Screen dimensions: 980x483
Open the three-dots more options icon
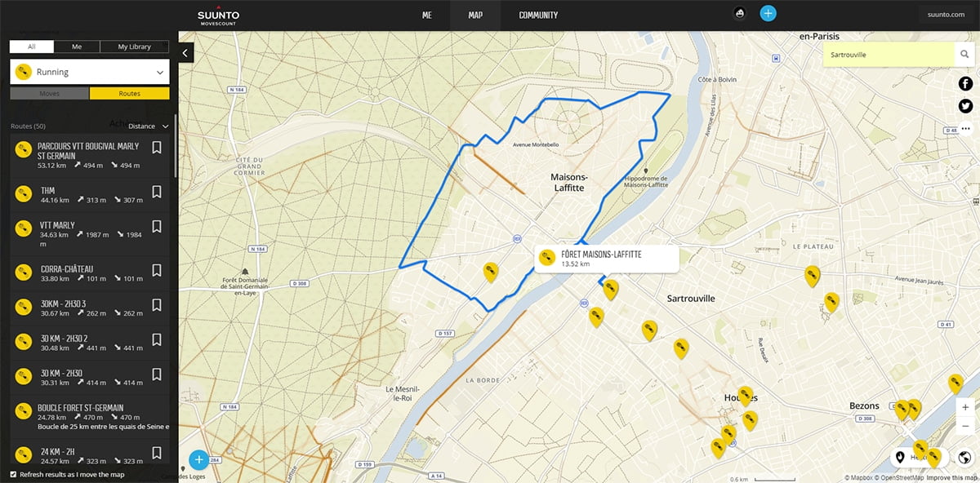965,128
